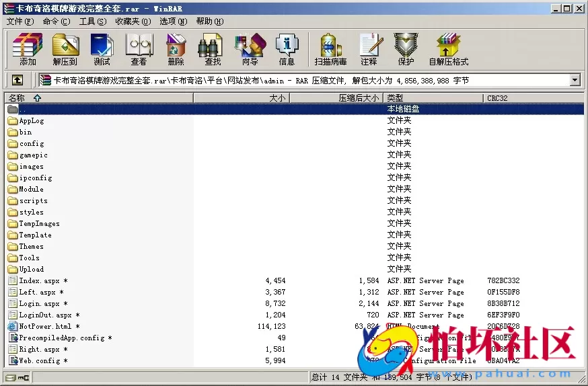This screenshot has width=588, height=386.
Task: Click the window resize grip corner
Action: [583, 380]
